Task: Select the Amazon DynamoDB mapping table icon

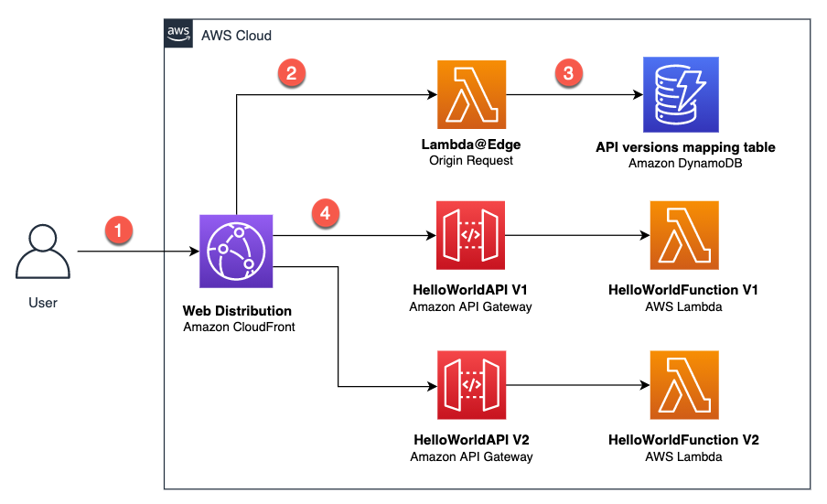Action: (681, 94)
